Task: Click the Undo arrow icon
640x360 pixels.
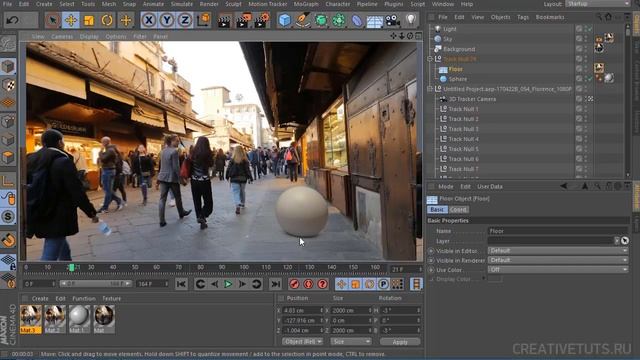Action: [x=12, y=20]
